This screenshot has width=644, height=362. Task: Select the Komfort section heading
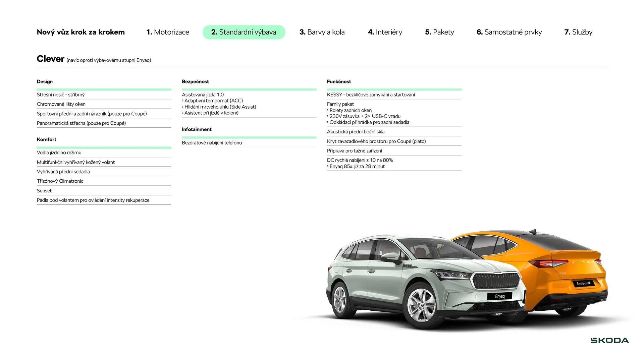tap(47, 139)
